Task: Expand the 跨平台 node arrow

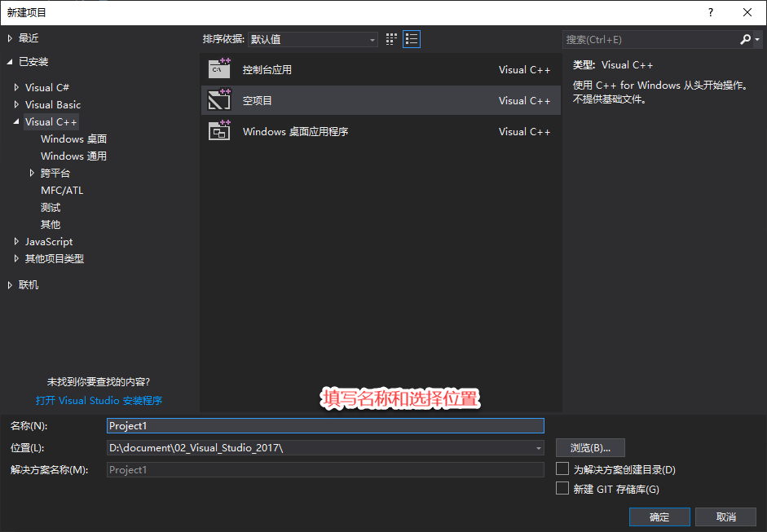Action: click(32, 173)
